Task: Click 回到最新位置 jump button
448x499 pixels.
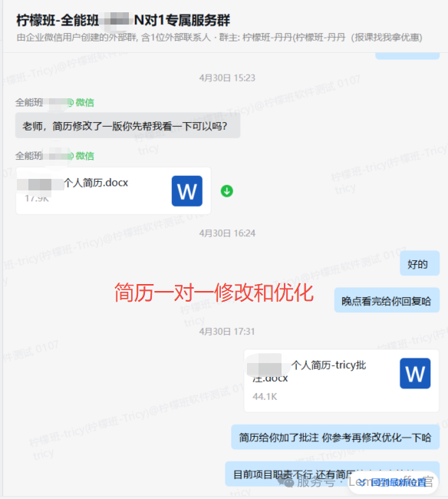Action: click(x=394, y=482)
